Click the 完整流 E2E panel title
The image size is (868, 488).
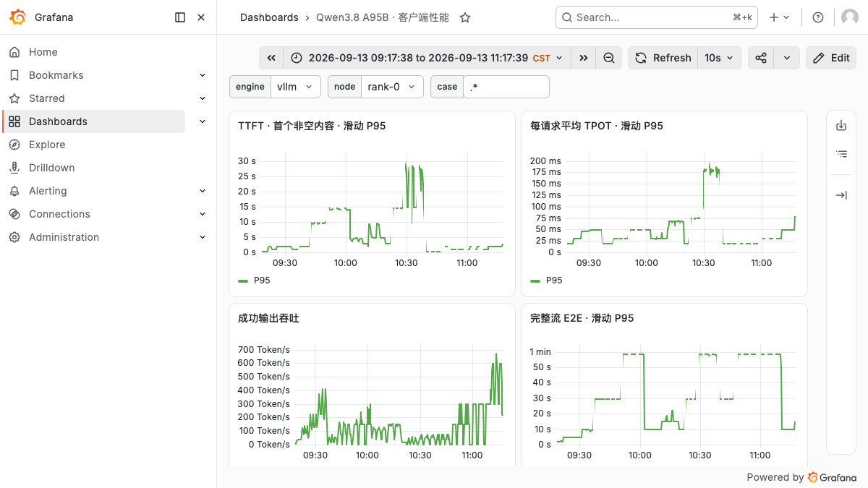pyautogui.click(x=582, y=318)
